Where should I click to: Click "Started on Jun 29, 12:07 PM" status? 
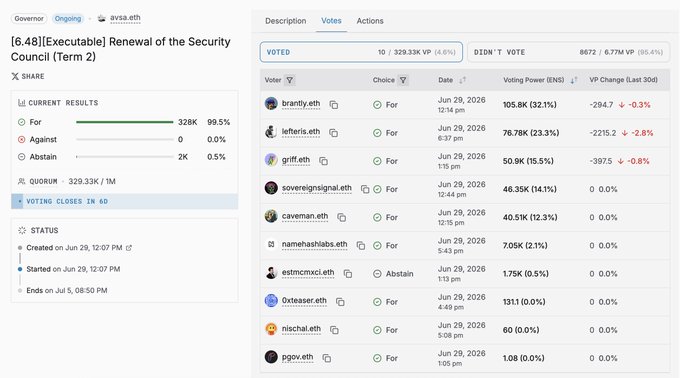click(73, 269)
